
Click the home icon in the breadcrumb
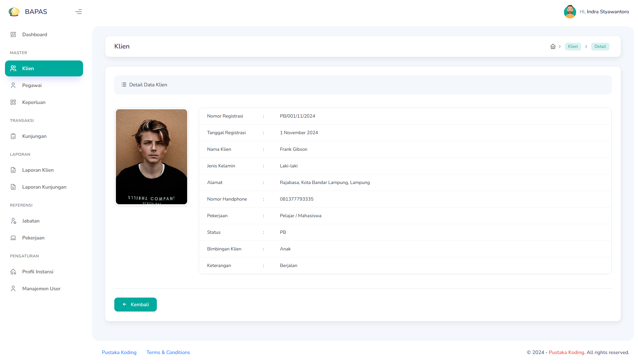[x=553, y=46]
